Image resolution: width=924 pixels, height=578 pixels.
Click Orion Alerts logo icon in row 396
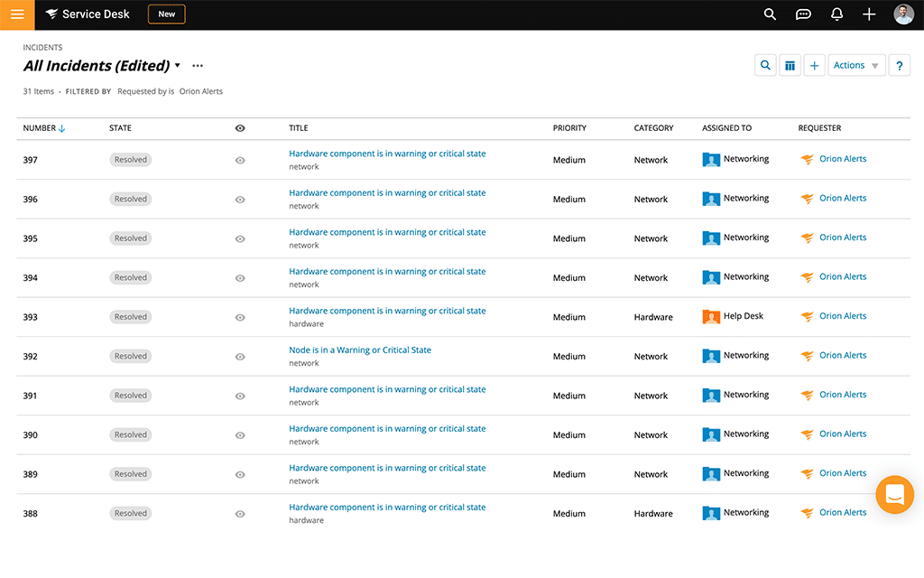(x=807, y=199)
